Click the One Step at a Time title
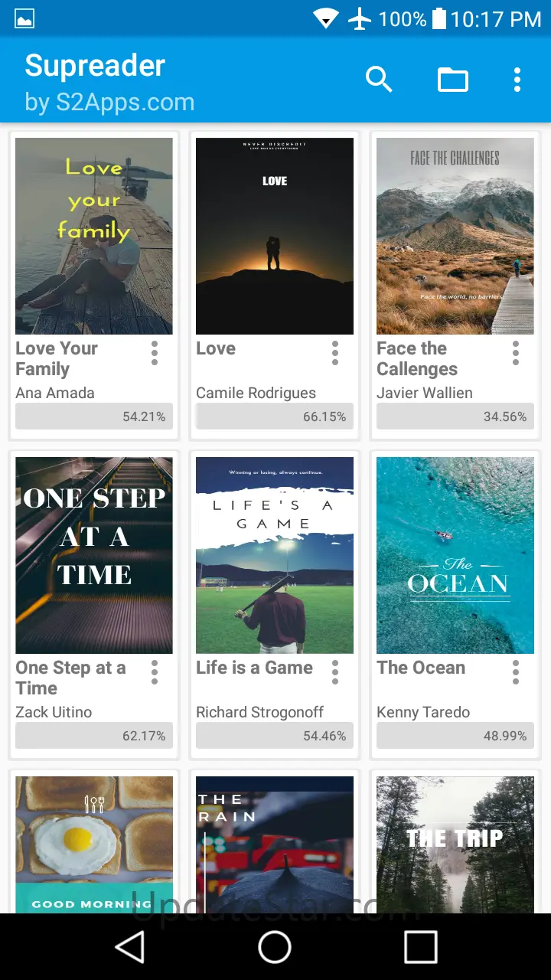 [x=70, y=678]
